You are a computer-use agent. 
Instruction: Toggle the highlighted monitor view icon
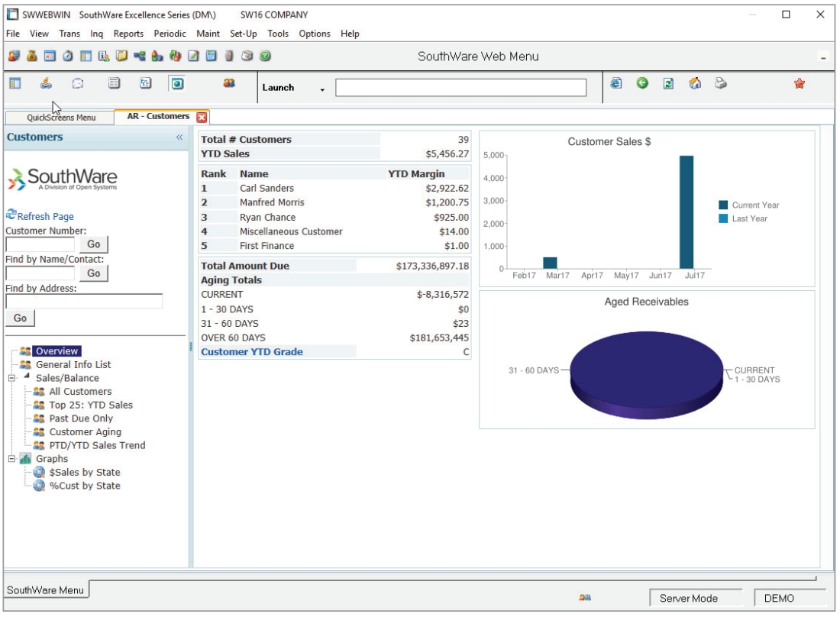coord(176,84)
